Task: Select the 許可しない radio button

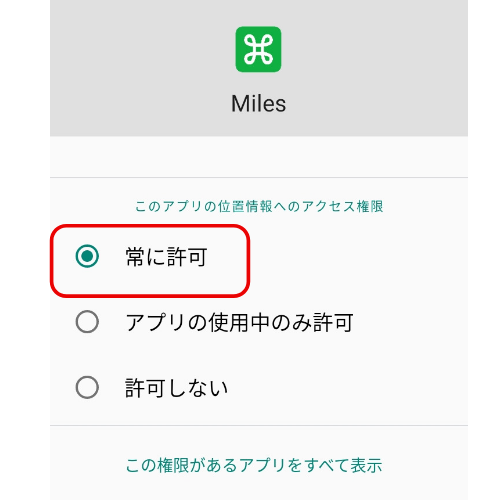Action: coord(87,388)
